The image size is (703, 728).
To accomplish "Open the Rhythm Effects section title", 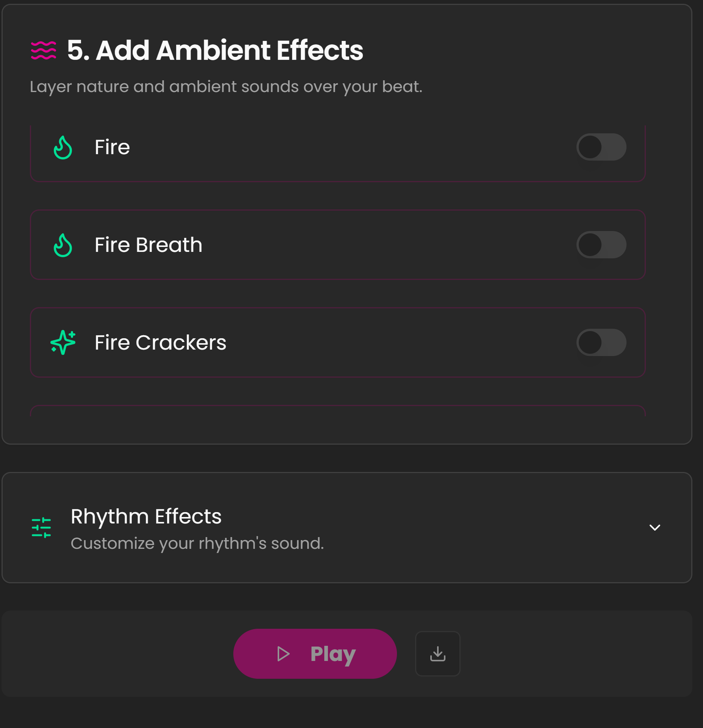I will click(146, 516).
